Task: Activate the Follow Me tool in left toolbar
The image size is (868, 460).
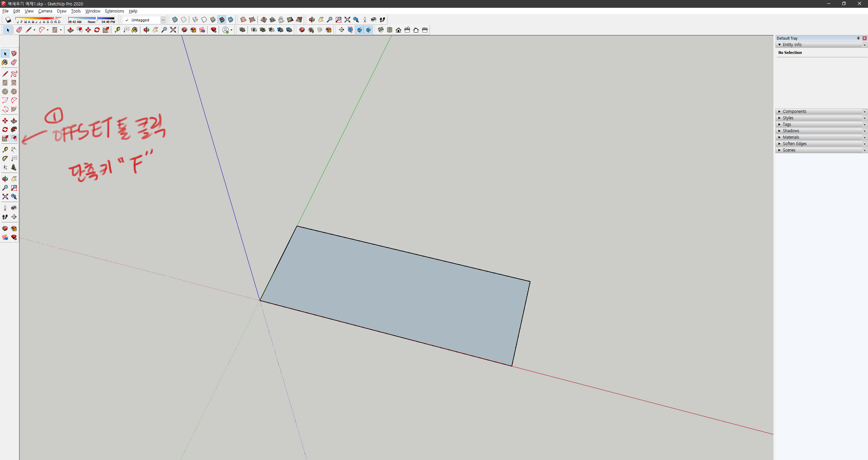Action: tap(14, 129)
